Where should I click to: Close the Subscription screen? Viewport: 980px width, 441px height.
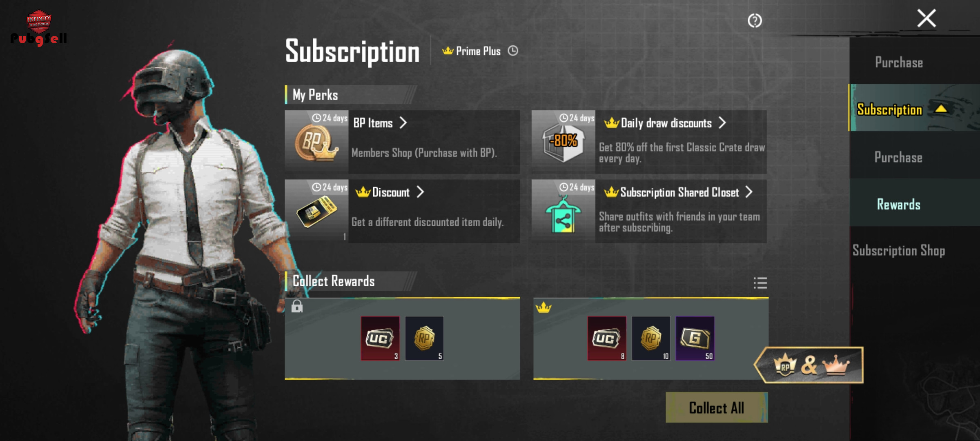tap(927, 18)
